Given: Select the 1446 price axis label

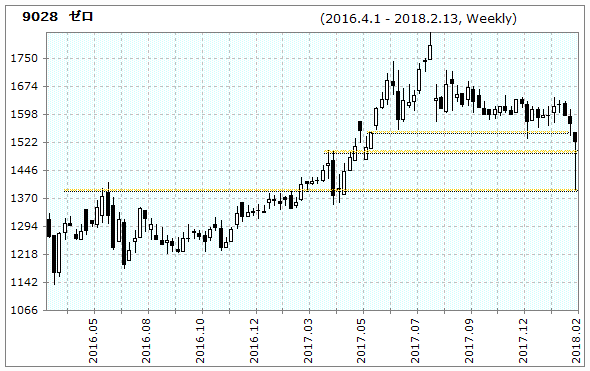Looking at the screenshot, I should 24,170.
